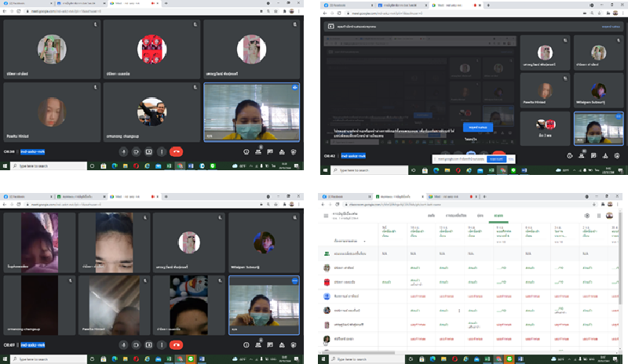628x364 pixels.
Task: Mute microphone in the Meet call showing 08:38
Action: (x=122, y=151)
